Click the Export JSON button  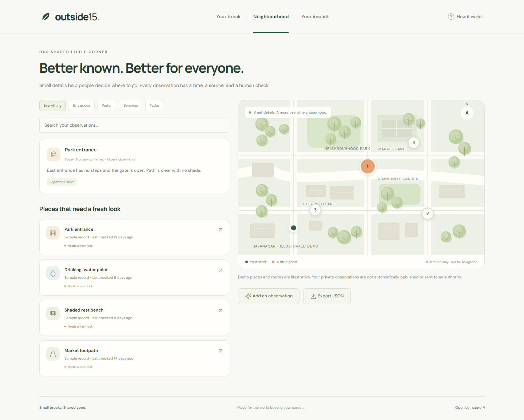pos(327,296)
